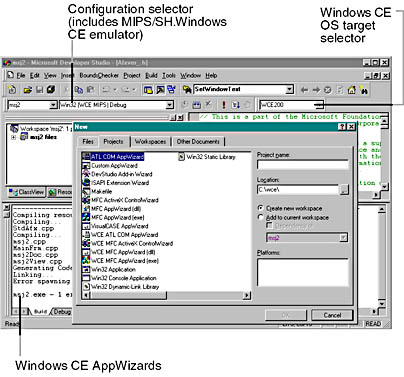Image resolution: width=404 pixels, height=377 pixels.
Task: Select Makefile in the project list
Action: pos(97,191)
